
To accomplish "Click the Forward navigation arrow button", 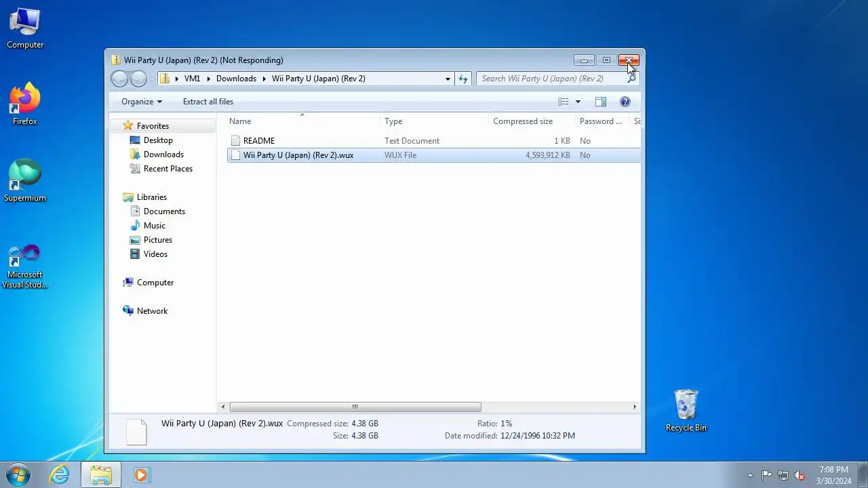I will coord(138,79).
